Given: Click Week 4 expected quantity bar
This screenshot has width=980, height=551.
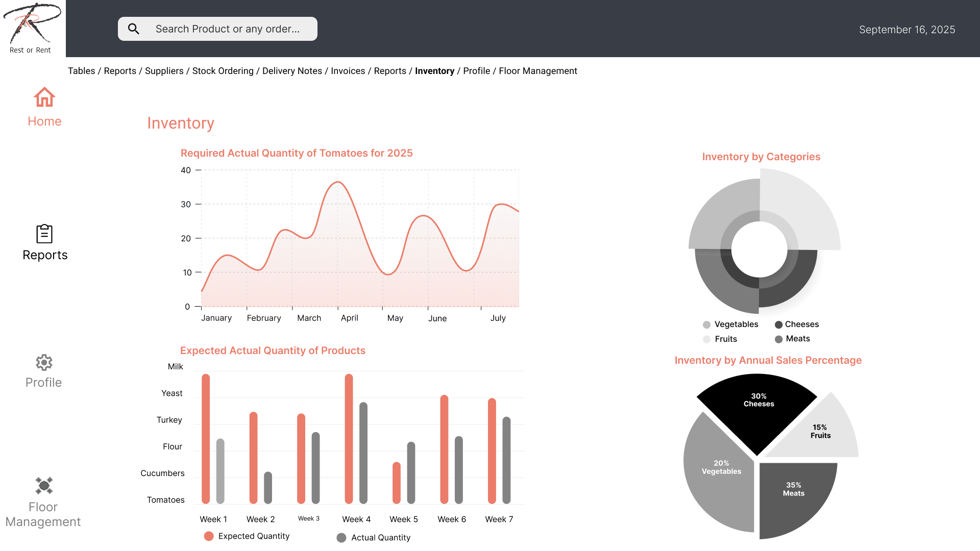Looking at the screenshot, I should coord(349,439).
